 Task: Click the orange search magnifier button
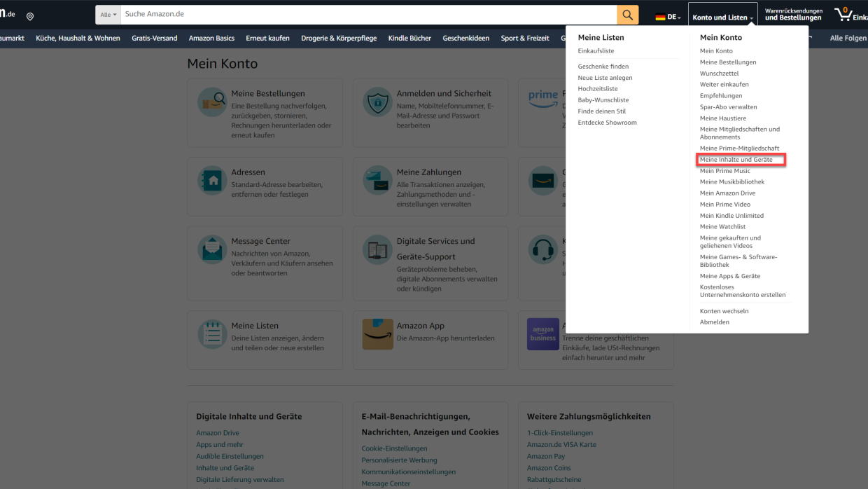pyautogui.click(x=627, y=15)
